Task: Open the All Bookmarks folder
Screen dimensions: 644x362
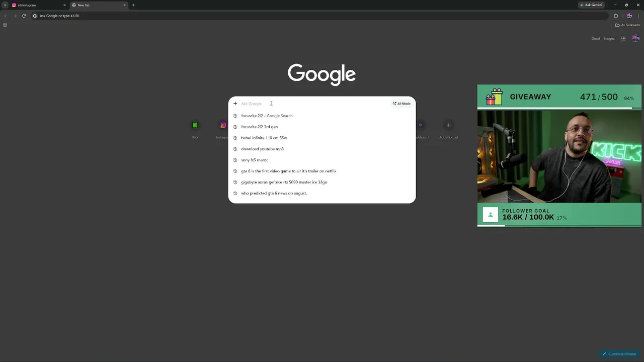Action: pyautogui.click(x=627, y=25)
